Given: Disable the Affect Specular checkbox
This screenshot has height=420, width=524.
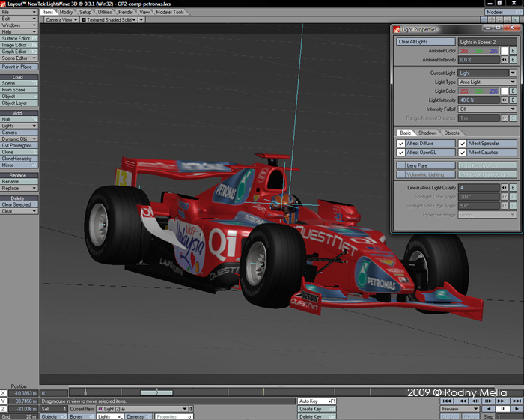Looking at the screenshot, I should coord(463,143).
